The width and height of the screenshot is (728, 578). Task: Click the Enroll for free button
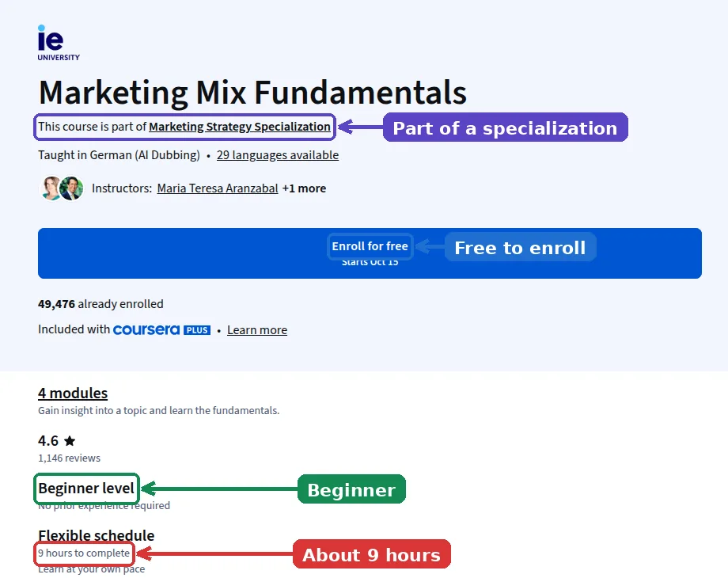(370, 253)
